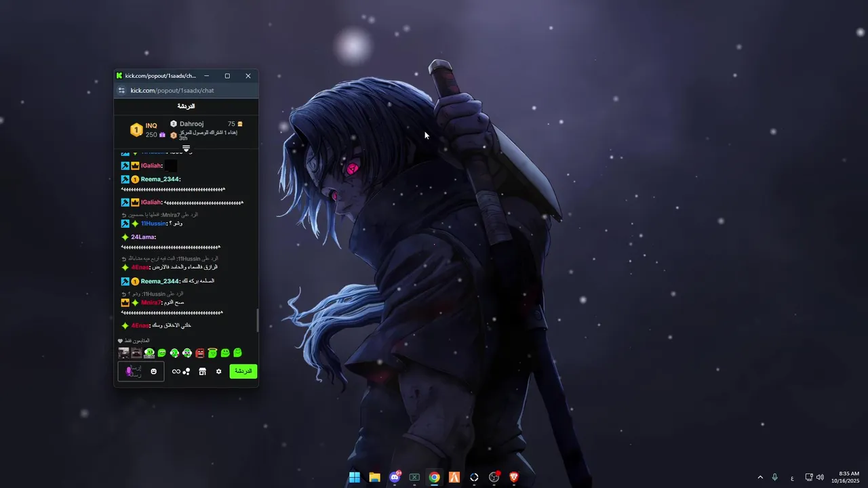Pick the green halo angel emote
This screenshot has height=488, width=868.
pos(212,353)
